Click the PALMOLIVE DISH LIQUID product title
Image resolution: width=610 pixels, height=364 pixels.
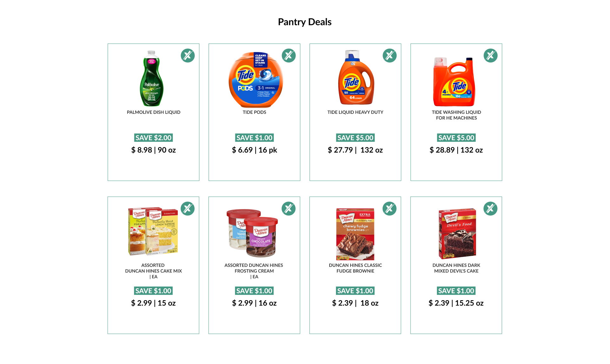(x=154, y=112)
